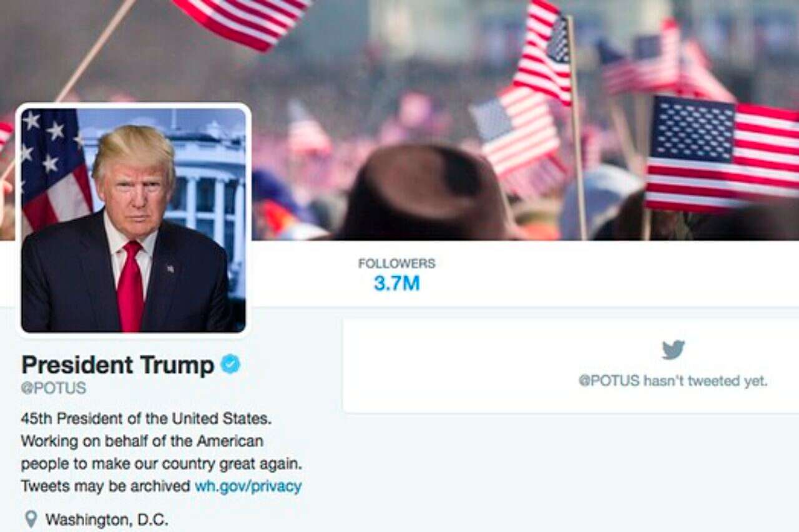The width and height of the screenshot is (799, 532).
Task: Click the White House behind profile portrait
Action: coord(206,187)
